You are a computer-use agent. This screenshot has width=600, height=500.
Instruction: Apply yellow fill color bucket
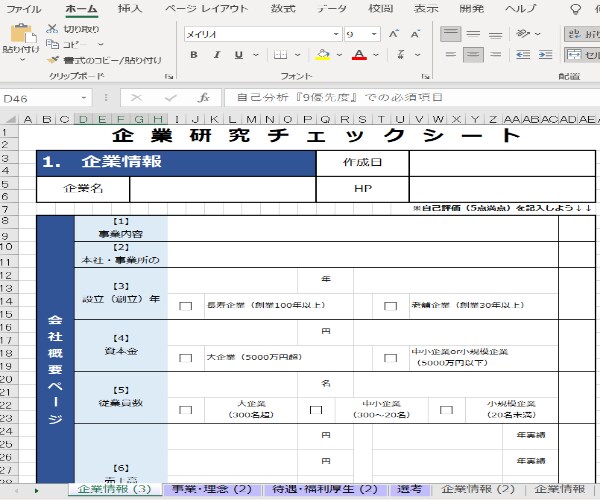pos(323,55)
